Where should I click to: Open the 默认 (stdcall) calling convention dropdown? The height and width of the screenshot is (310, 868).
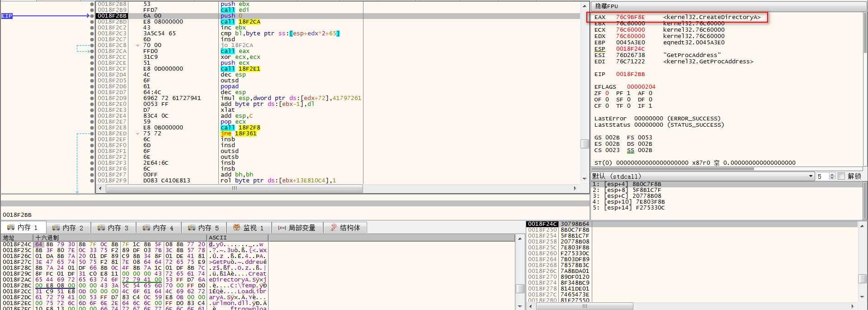(x=702, y=176)
